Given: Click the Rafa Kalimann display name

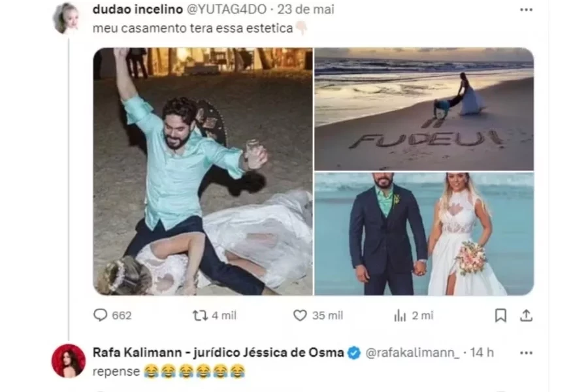Looking at the screenshot, I should 218,353.
